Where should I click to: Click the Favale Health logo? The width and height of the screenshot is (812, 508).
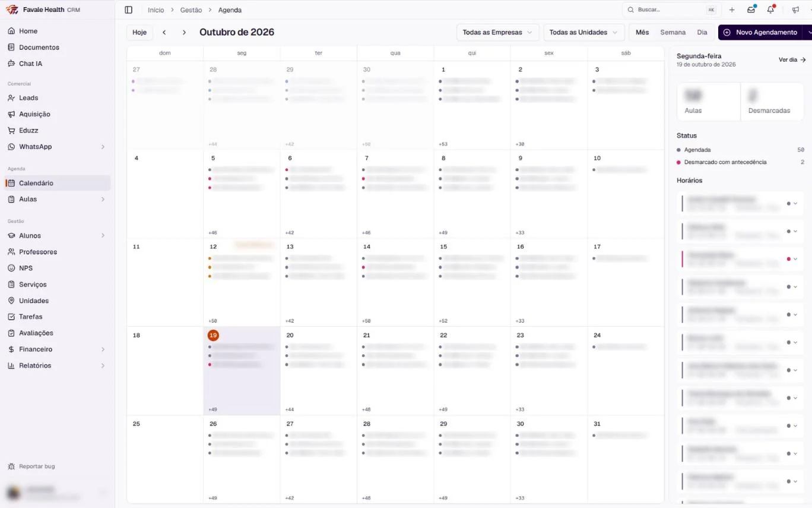[x=11, y=10]
